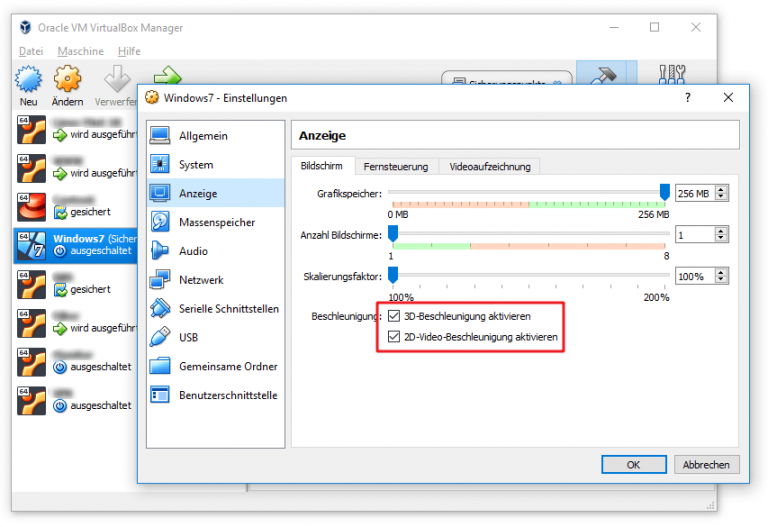Decrease Skalierungsfaktor with down arrow
The image size is (768, 527).
click(x=720, y=280)
